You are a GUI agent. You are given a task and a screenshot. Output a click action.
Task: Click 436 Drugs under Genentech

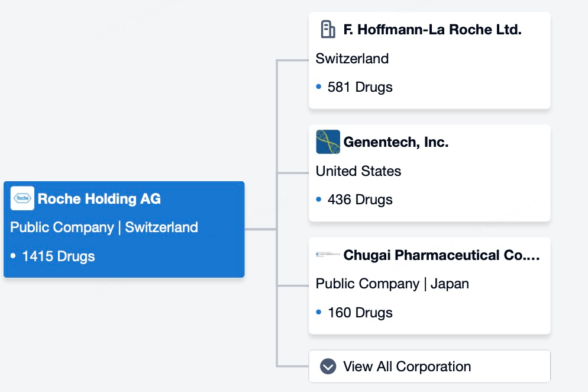(x=360, y=200)
